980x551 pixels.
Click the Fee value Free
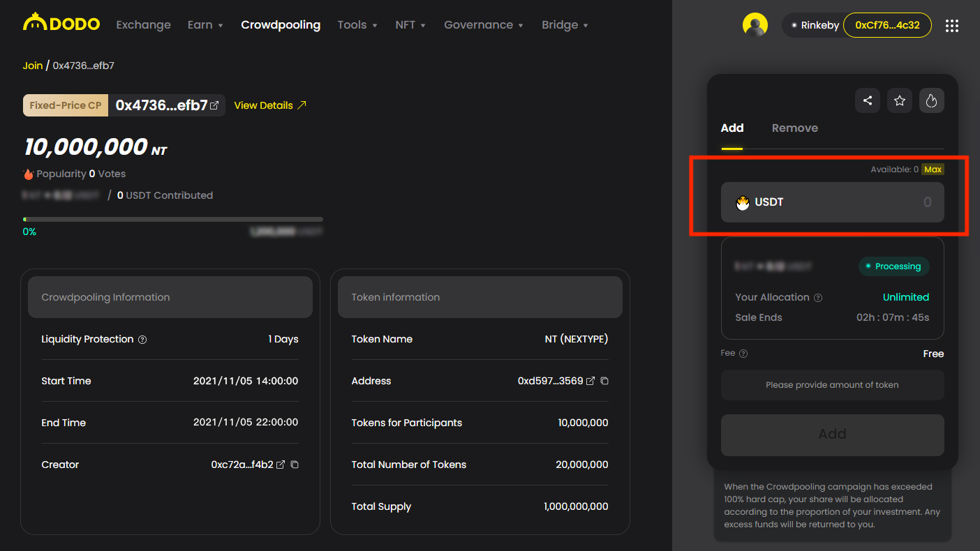coord(933,354)
